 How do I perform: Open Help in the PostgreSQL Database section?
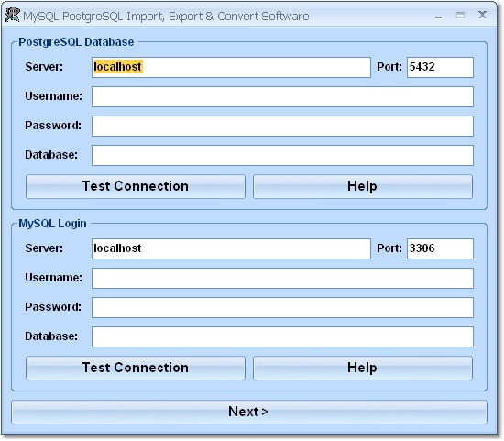[363, 186]
